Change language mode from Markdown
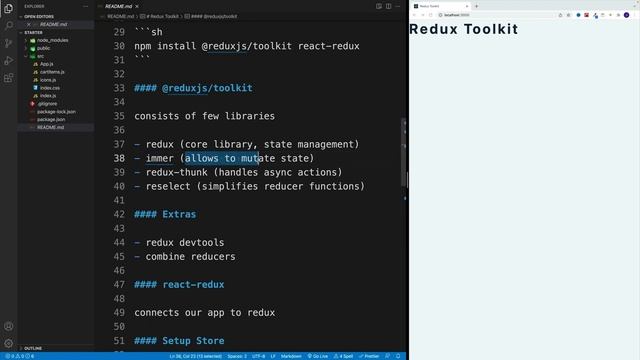The height and width of the screenshot is (360, 640). tap(291, 356)
